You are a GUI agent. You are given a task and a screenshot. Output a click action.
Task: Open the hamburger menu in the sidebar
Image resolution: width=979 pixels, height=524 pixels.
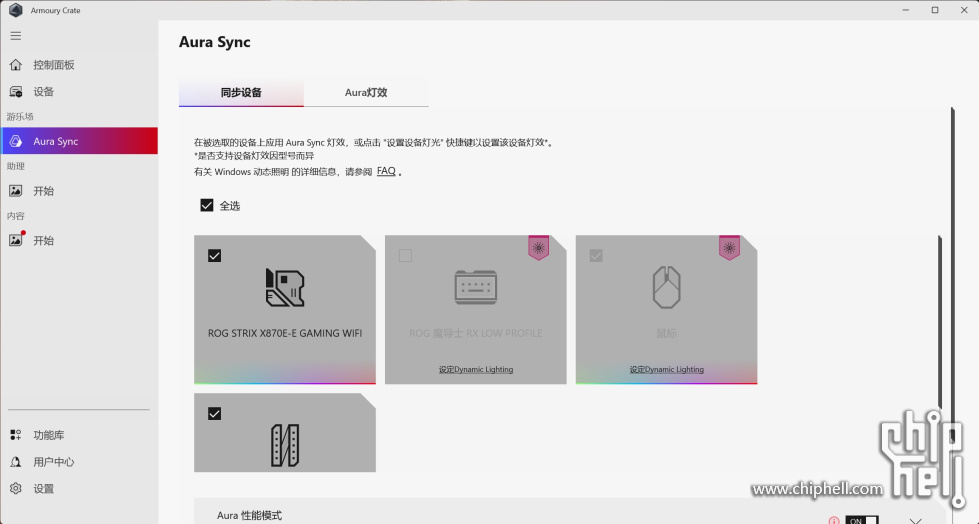pos(16,36)
